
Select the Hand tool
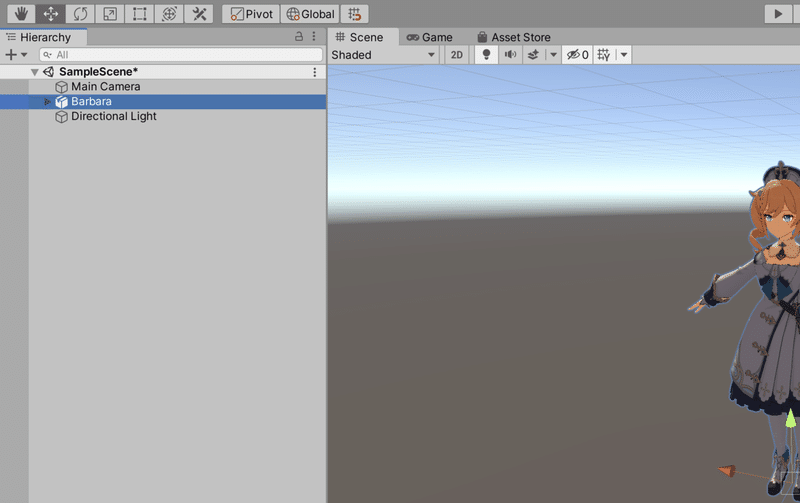click(x=21, y=14)
